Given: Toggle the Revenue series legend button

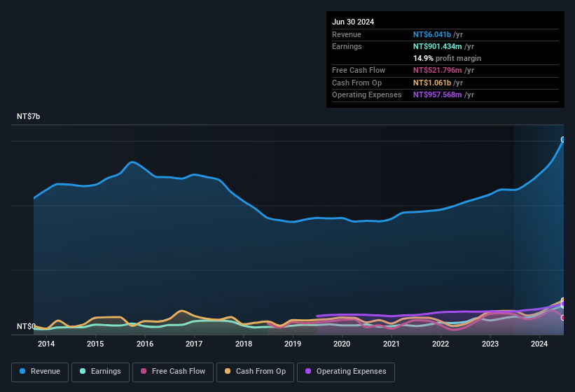Looking at the screenshot, I should tap(40, 372).
